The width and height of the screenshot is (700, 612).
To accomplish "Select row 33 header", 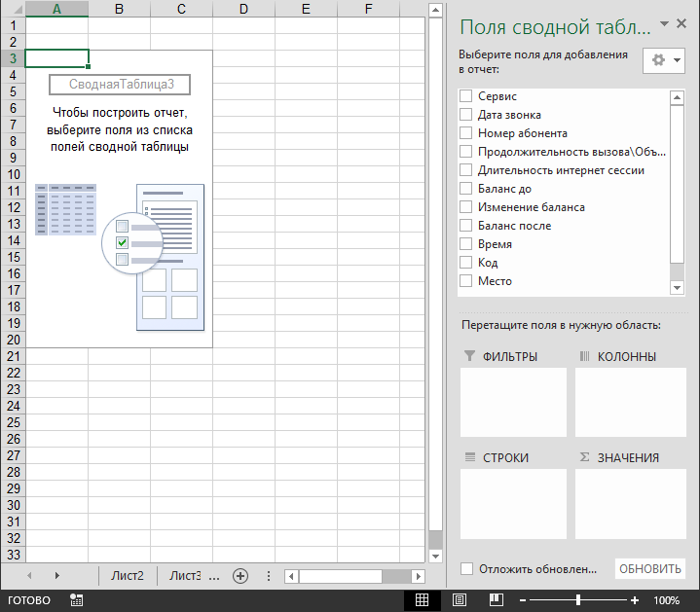I will 13,555.
